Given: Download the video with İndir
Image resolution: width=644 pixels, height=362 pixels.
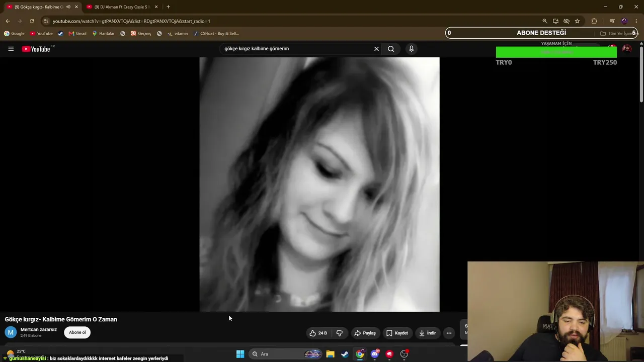Looking at the screenshot, I should click(x=427, y=333).
